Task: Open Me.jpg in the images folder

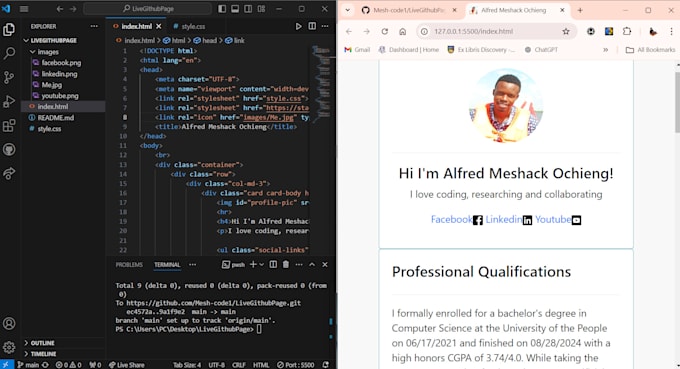Action: click(x=52, y=85)
